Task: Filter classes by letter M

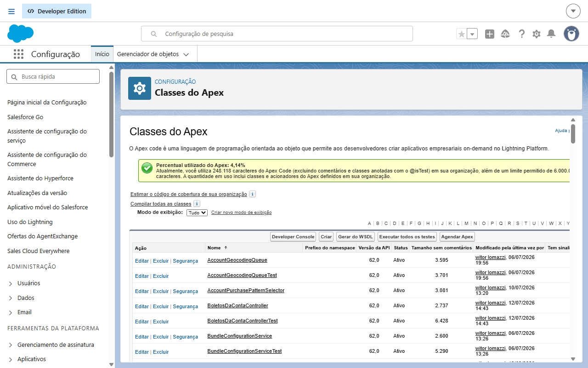Action: pos(466,224)
